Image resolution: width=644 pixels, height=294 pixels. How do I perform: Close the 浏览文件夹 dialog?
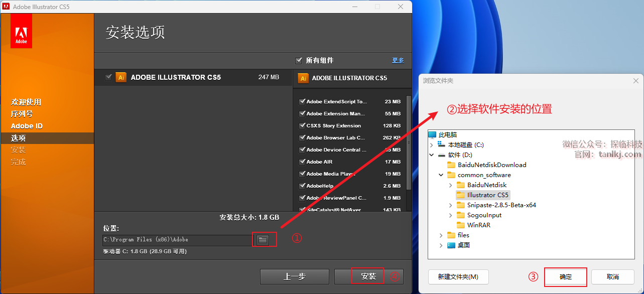click(636, 81)
